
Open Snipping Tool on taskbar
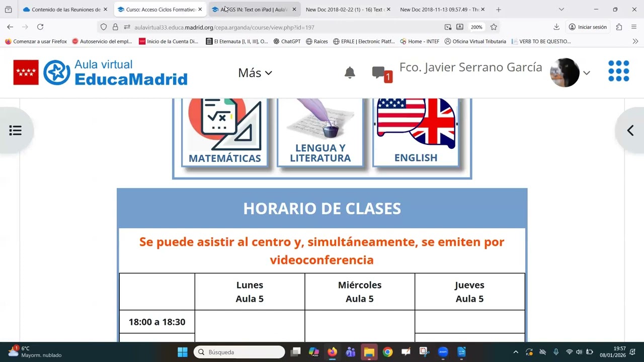click(424, 352)
